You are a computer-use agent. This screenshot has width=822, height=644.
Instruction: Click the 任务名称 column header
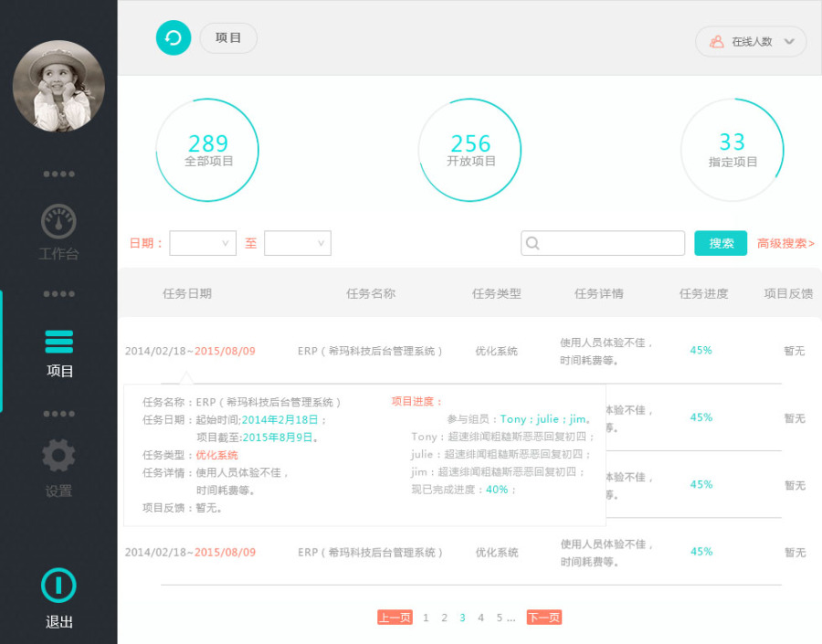(x=370, y=293)
